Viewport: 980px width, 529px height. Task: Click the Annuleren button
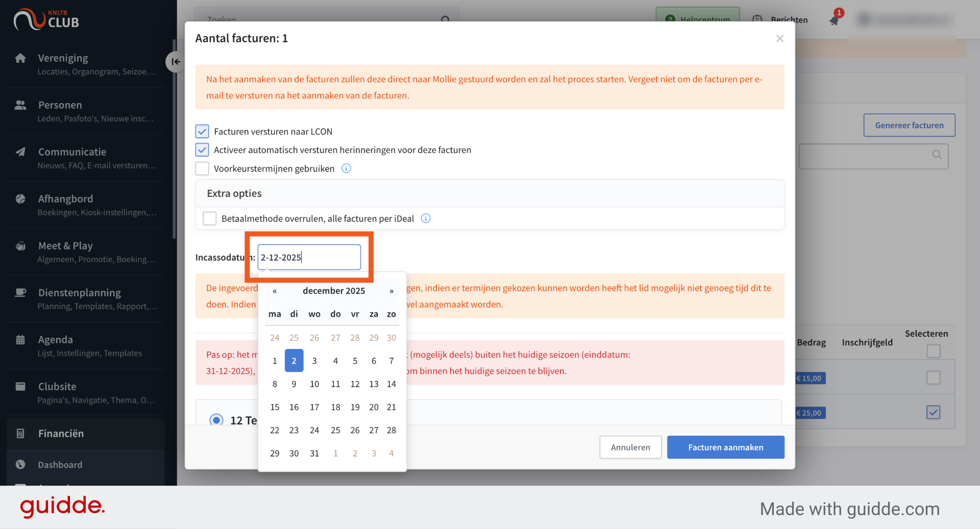(x=630, y=447)
